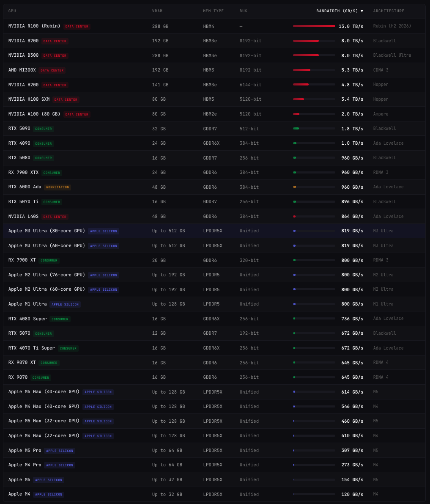The height and width of the screenshot is (504, 430).
Task: Select the DATA CENTER badge on NVIDIA R100
Action: point(77,26)
